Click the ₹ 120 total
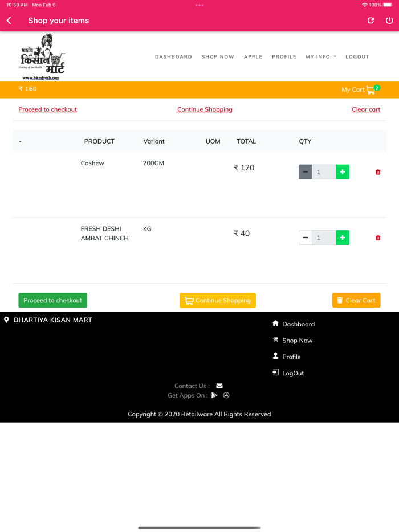 coord(244,167)
